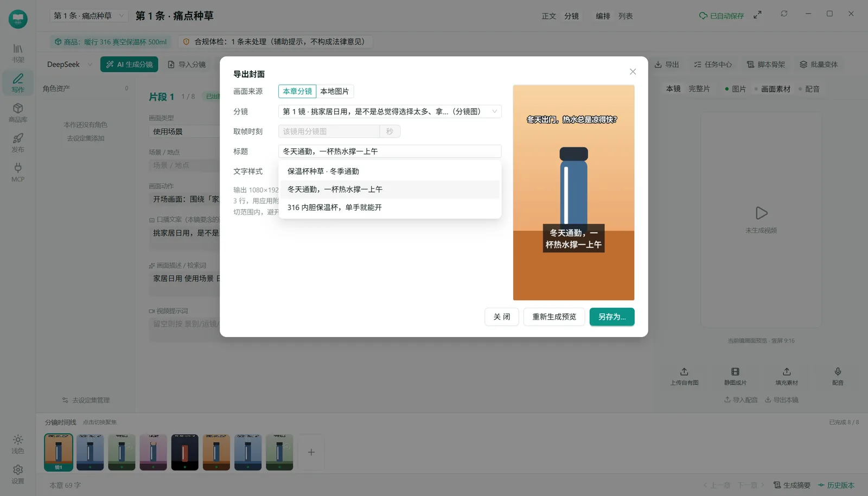Select 本章分镜 as image source
868x496 pixels.
click(297, 91)
